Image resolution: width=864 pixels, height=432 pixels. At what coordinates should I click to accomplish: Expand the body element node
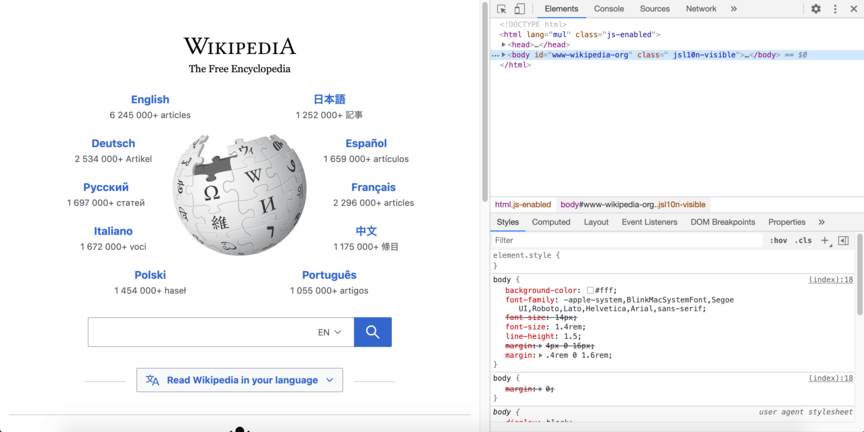[x=504, y=55]
